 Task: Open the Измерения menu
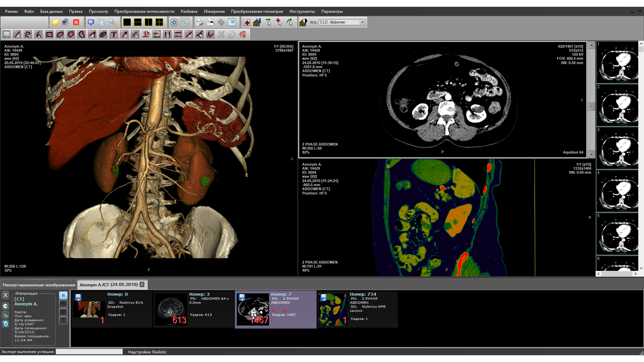(x=214, y=11)
